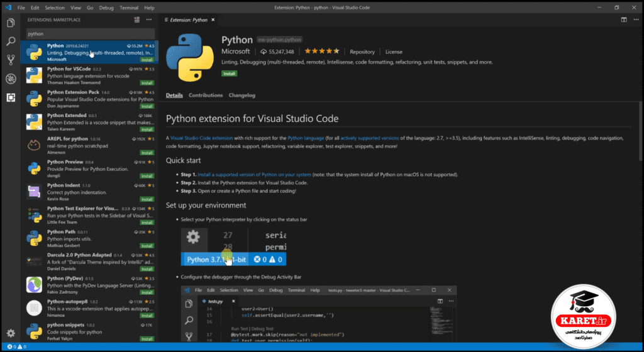Install Python Extension Pack

(147, 106)
